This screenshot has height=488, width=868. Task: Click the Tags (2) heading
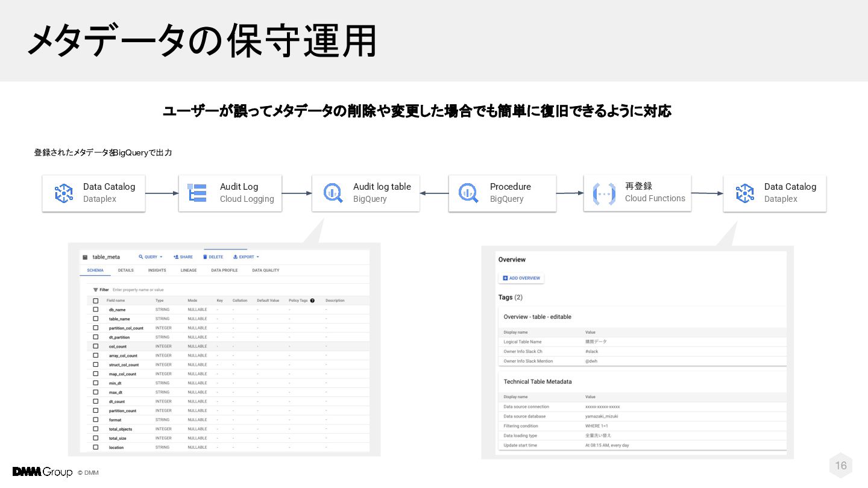[x=511, y=298]
